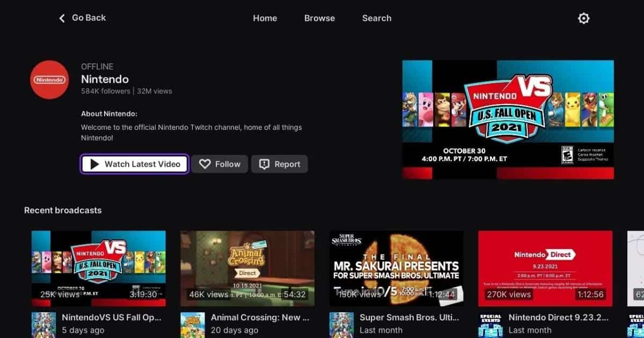Click game icon beside NintendoVS US Fall Open

tap(43, 325)
